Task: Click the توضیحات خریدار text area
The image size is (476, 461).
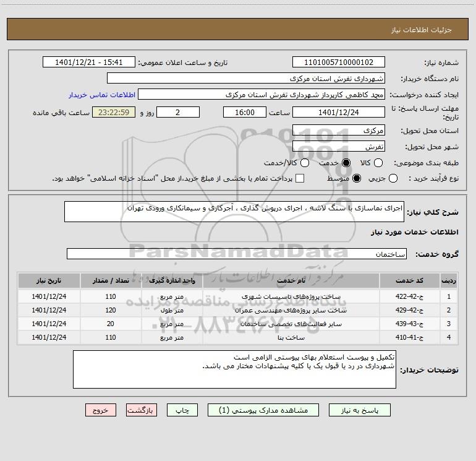Action: click(x=234, y=369)
